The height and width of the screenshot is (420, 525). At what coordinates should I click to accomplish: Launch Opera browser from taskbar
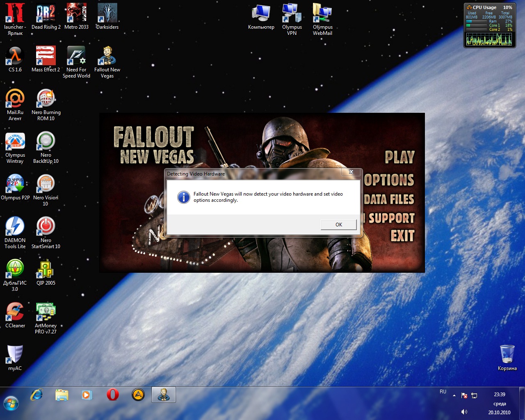[112, 395]
